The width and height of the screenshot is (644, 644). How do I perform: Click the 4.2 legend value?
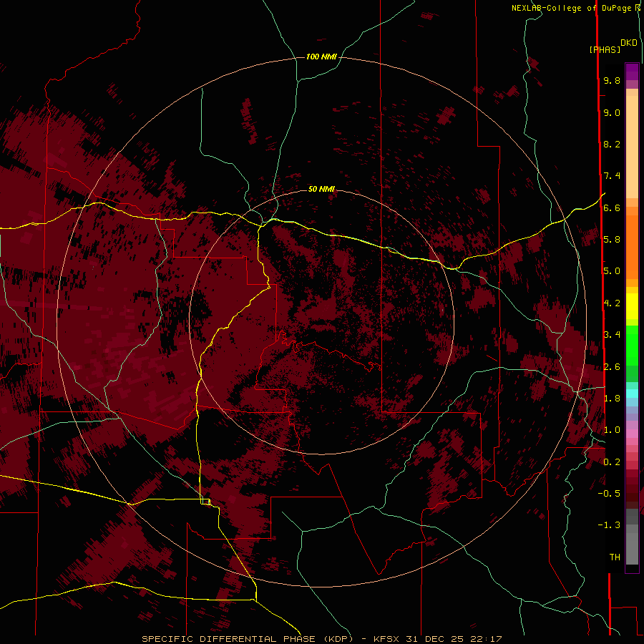coord(612,303)
